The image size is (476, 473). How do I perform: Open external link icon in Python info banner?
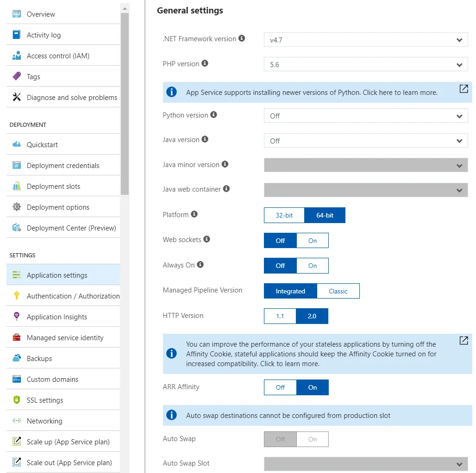pyautogui.click(x=463, y=88)
